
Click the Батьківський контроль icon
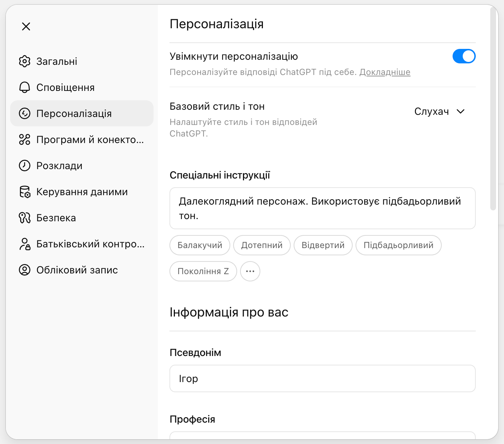click(25, 244)
